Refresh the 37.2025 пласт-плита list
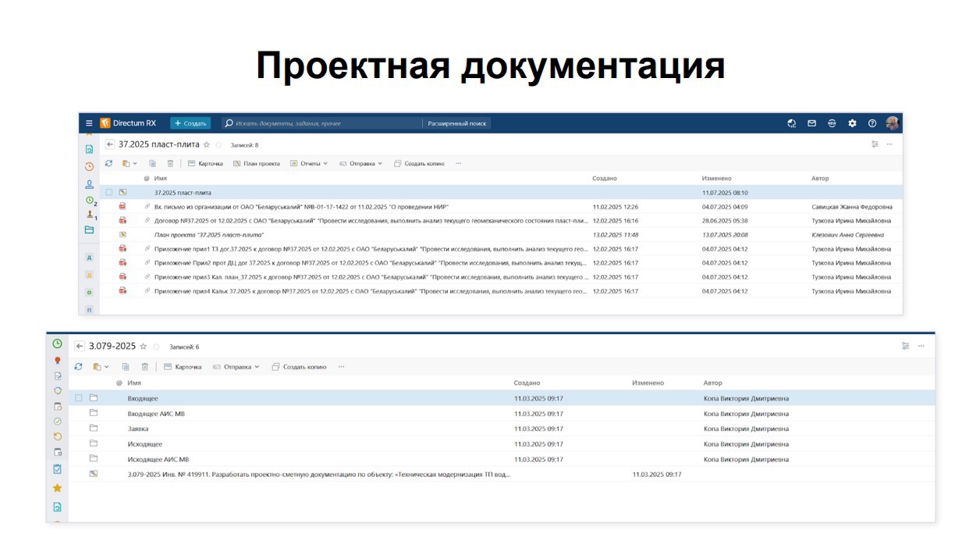980x541 pixels. (x=108, y=164)
